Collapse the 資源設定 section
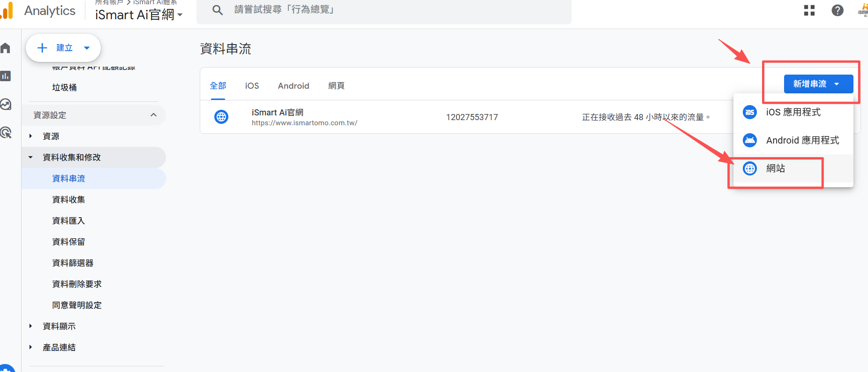868x372 pixels. tap(153, 115)
